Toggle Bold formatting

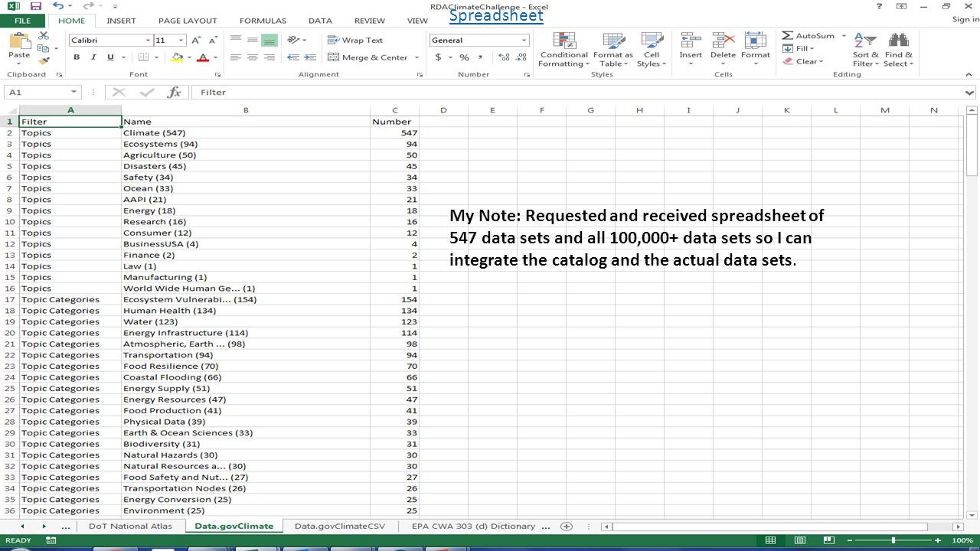point(77,57)
